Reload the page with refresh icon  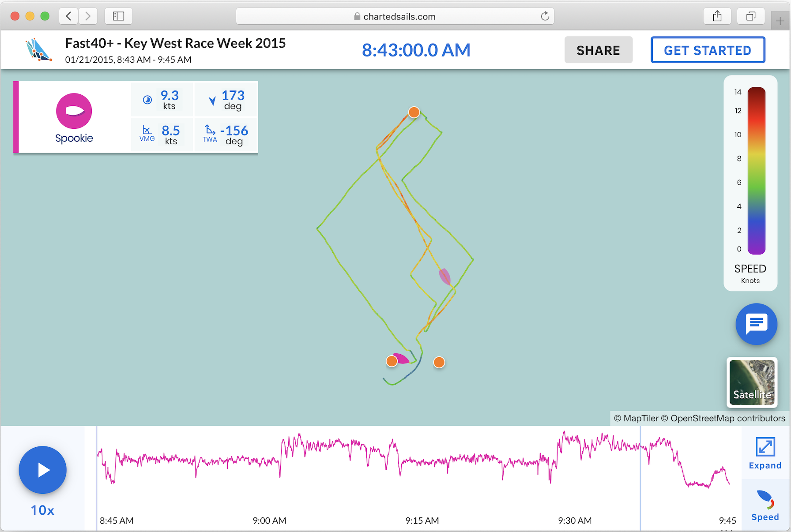pos(545,16)
